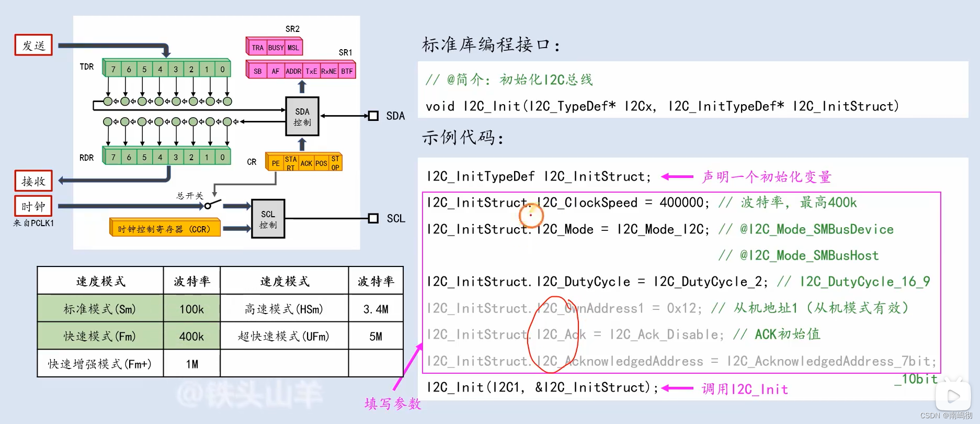Click the I2C_Init(I2C1, &I2C_InitStruct) call line

tap(542, 387)
